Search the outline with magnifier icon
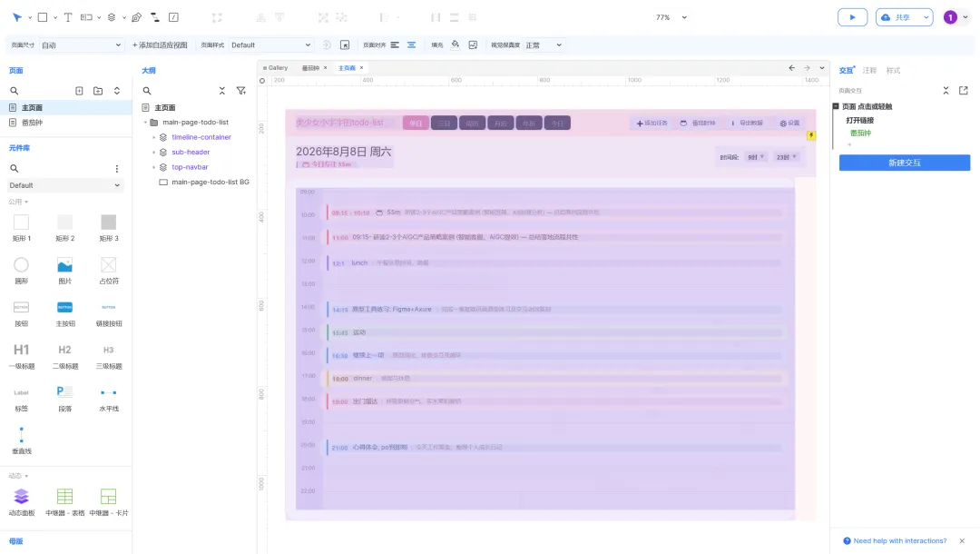 point(147,91)
